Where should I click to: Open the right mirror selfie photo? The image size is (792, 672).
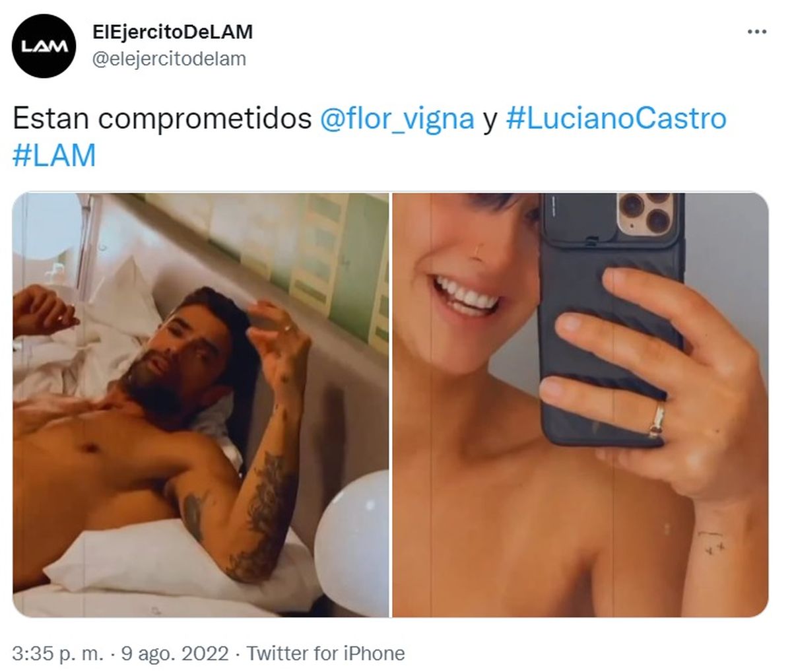[x=580, y=405]
